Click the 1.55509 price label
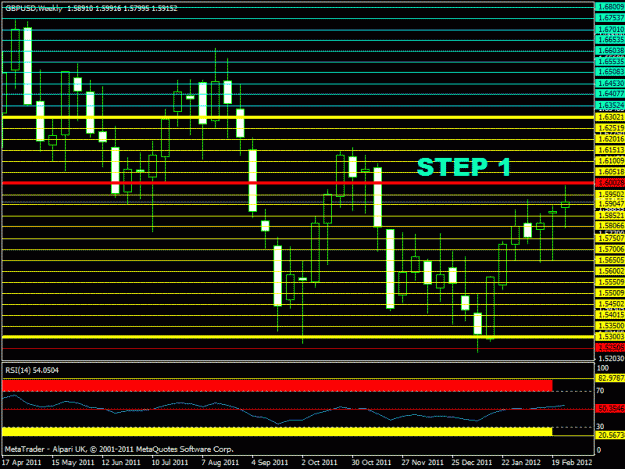625x469 pixels. pyautogui.click(x=610, y=282)
